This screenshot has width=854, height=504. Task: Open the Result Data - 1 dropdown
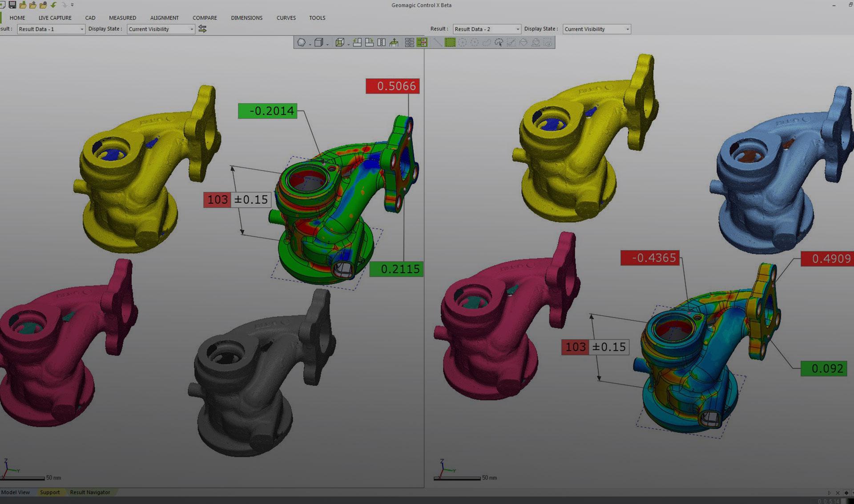(51, 29)
